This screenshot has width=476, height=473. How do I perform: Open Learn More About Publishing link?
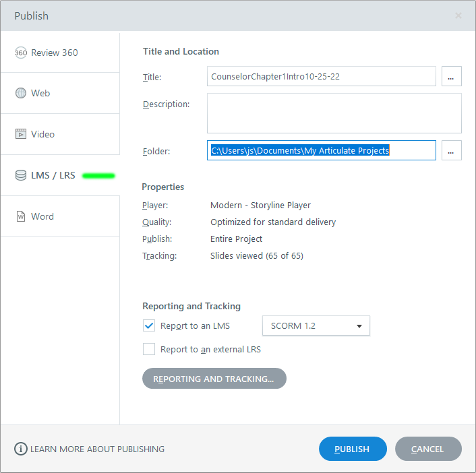pyautogui.click(x=97, y=449)
